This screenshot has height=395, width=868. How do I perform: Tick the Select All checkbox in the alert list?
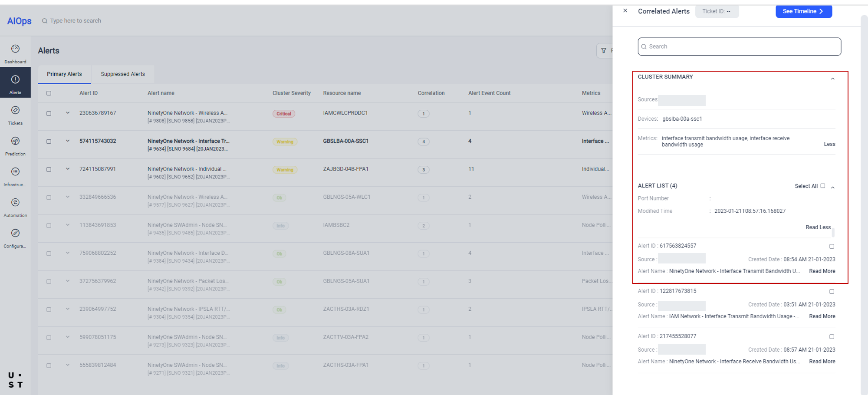pos(822,186)
